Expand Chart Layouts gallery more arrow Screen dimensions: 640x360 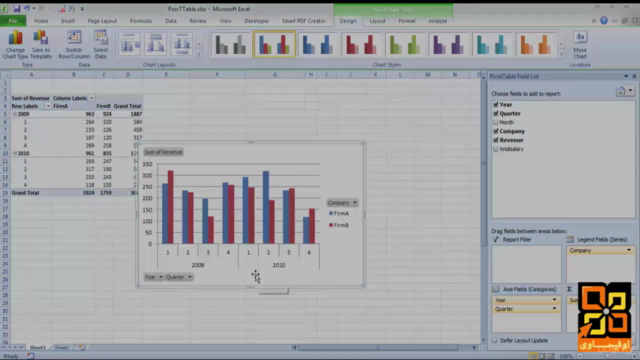tap(199, 54)
